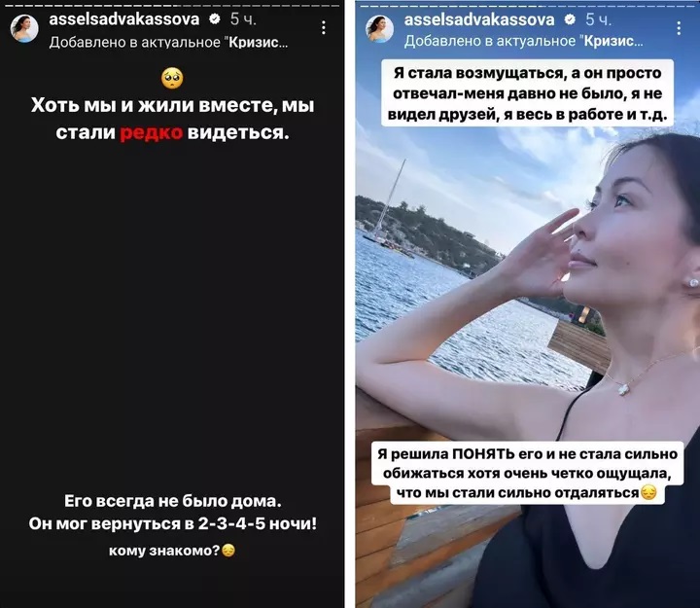This screenshot has width=700, height=608.
Task: Open the 'Кризис' highlight link on left story
Action: 258,42
